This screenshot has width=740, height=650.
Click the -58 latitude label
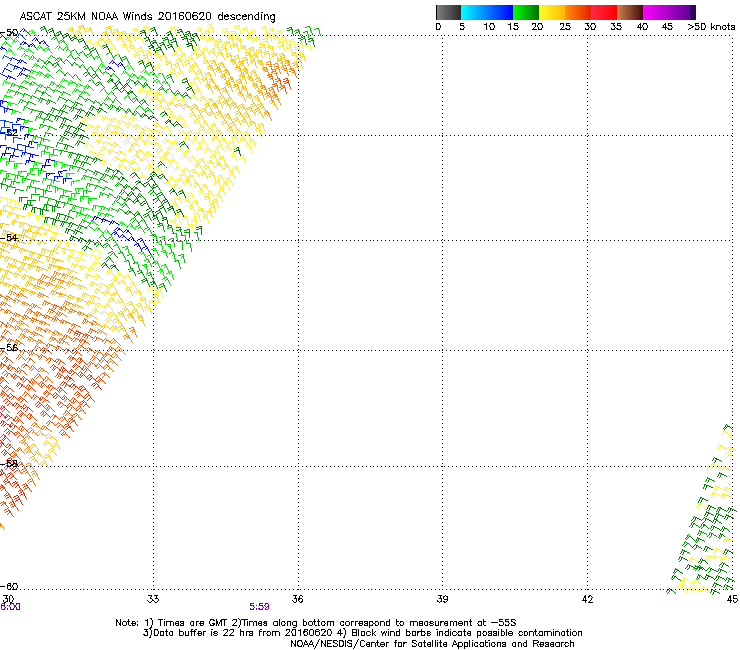tap(10, 464)
